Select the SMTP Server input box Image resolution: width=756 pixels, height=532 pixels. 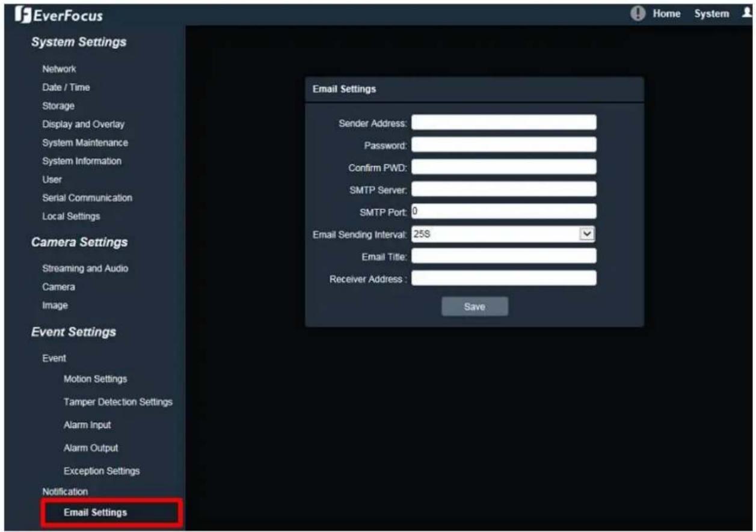(504, 189)
